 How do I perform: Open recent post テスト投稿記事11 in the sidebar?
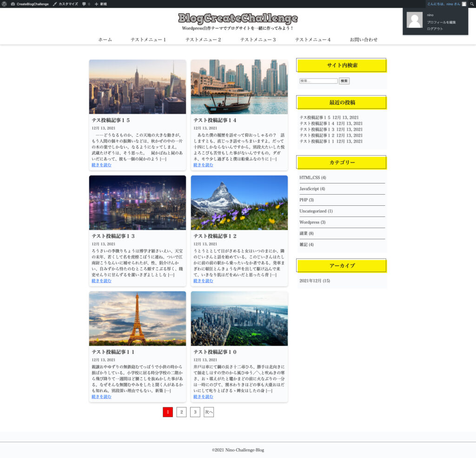coord(317,141)
